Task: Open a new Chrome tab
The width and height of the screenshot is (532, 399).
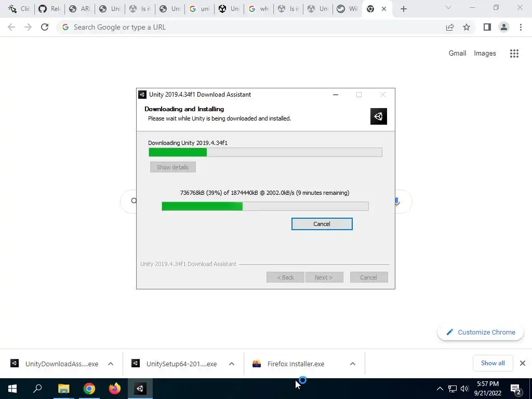Action: coord(403,9)
